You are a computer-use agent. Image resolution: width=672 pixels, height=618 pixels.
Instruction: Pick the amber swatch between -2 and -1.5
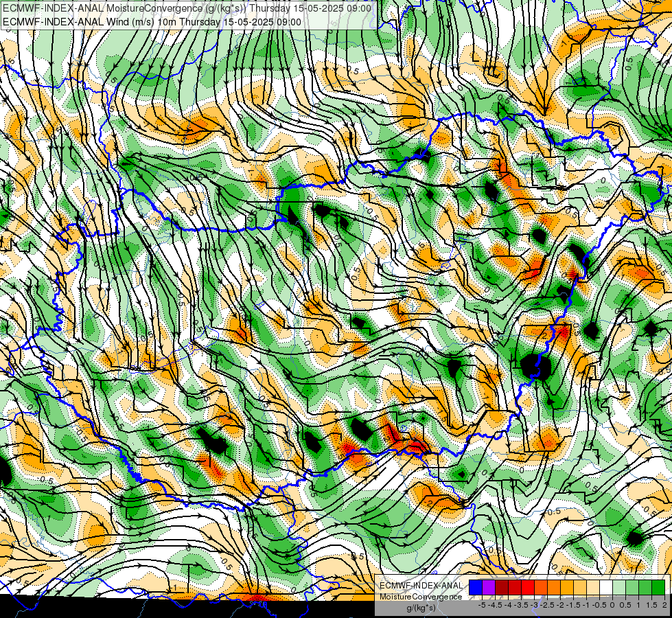[567, 587]
